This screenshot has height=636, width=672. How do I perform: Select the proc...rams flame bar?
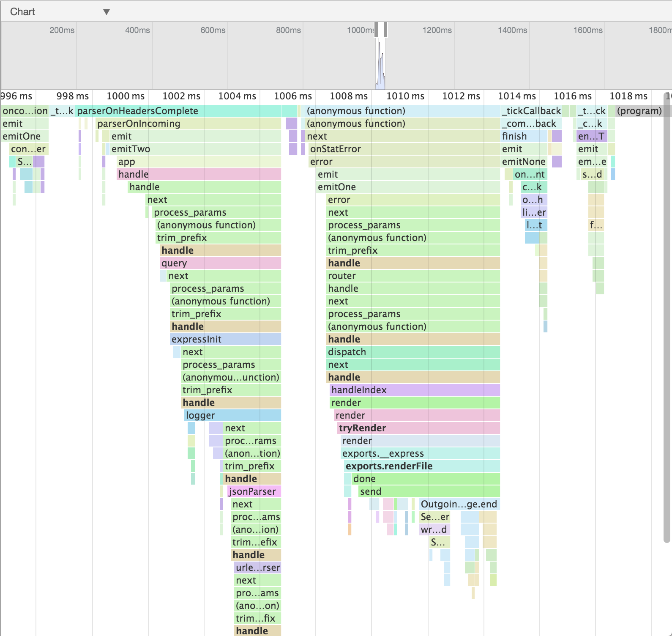click(252, 441)
